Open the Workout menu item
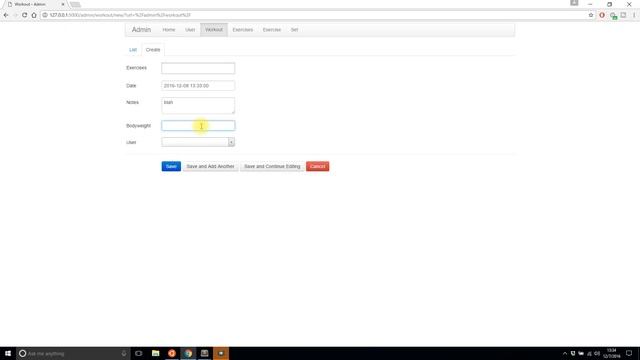This screenshot has width=640, height=360. (x=214, y=30)
